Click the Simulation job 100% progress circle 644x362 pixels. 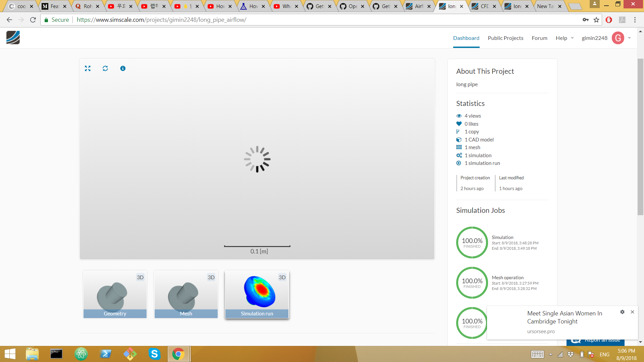pos(472,242)
